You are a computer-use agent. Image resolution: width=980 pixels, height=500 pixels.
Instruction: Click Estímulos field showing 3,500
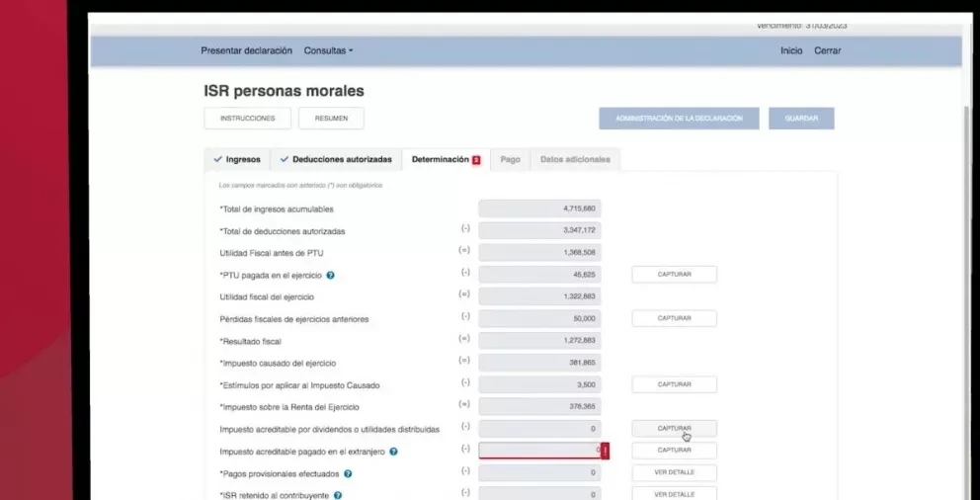pos(539,384)
